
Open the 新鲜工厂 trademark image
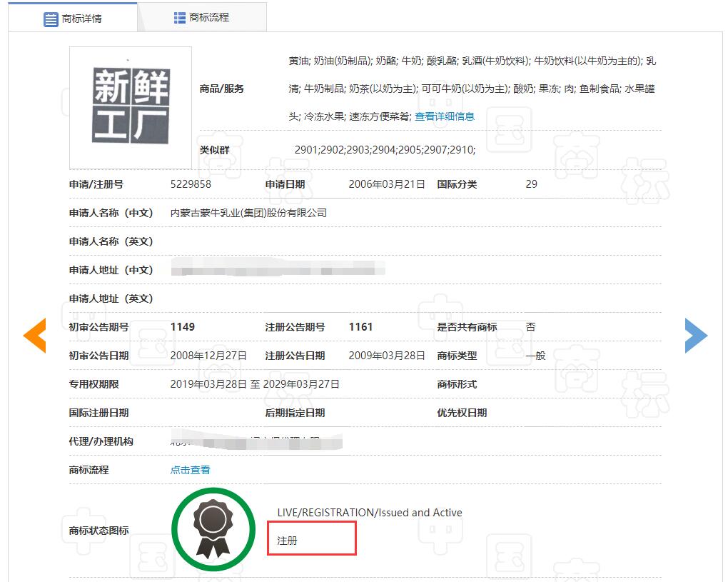(x=131, y=108)
